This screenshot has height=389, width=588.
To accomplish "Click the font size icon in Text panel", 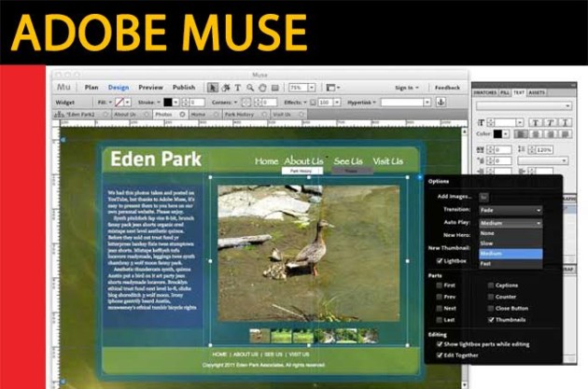I will pyautogui.click(x=481, y=122).
